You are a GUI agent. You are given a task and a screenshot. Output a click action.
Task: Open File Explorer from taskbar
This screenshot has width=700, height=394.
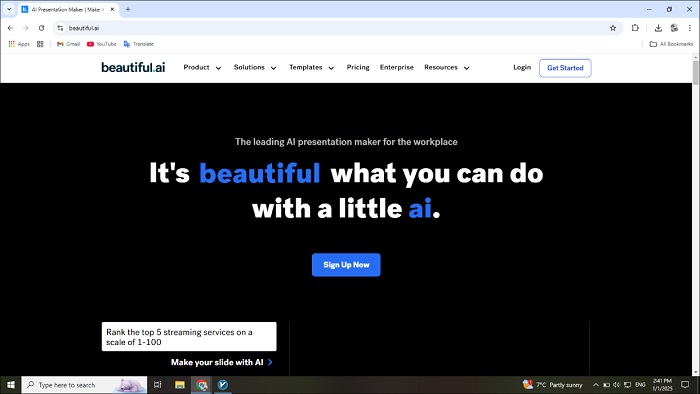tap(180, 385)
